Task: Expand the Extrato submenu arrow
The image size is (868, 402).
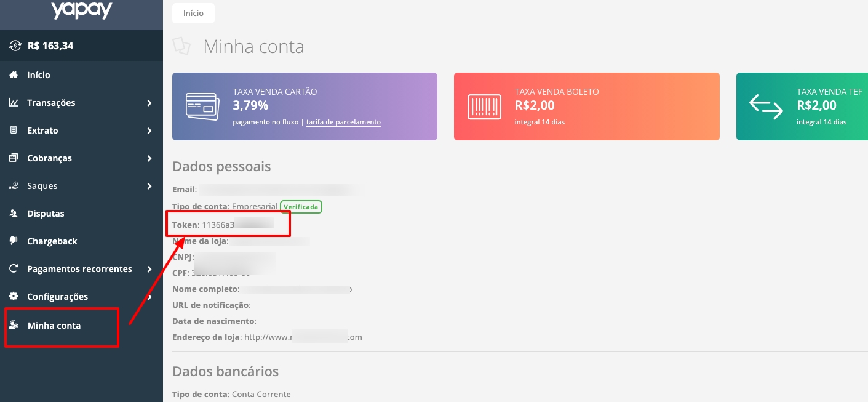Action: coord(149,131)
